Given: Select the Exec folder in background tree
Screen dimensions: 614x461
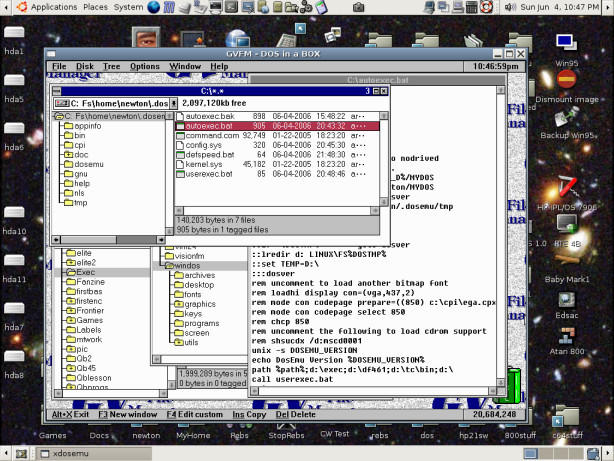Looking at the screenshot, I should [81, 272].
